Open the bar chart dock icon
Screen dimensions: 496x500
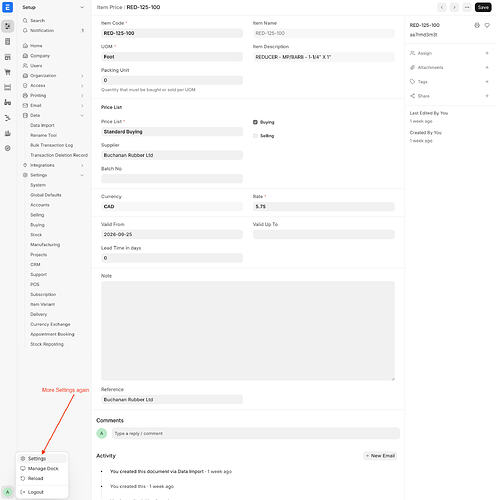(x=7, y=133)
